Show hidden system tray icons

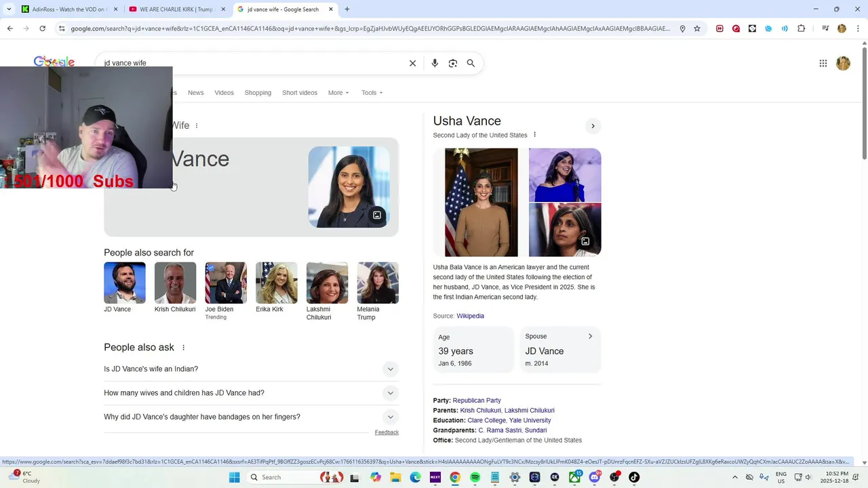(735, 477)
